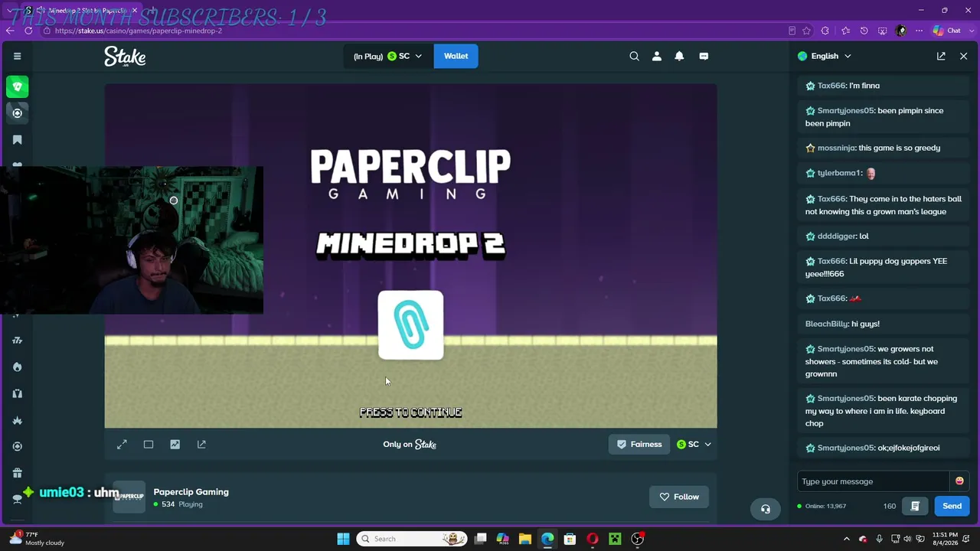Open the browser settings three-dots menu
The height and width of the screenshot is (551, 980).
click(919, 31)
